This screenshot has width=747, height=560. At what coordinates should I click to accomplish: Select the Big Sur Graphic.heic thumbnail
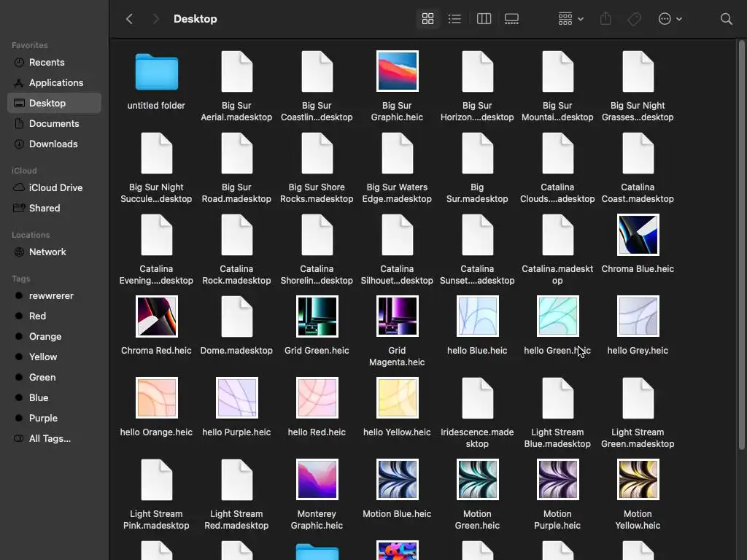(398, 71)
